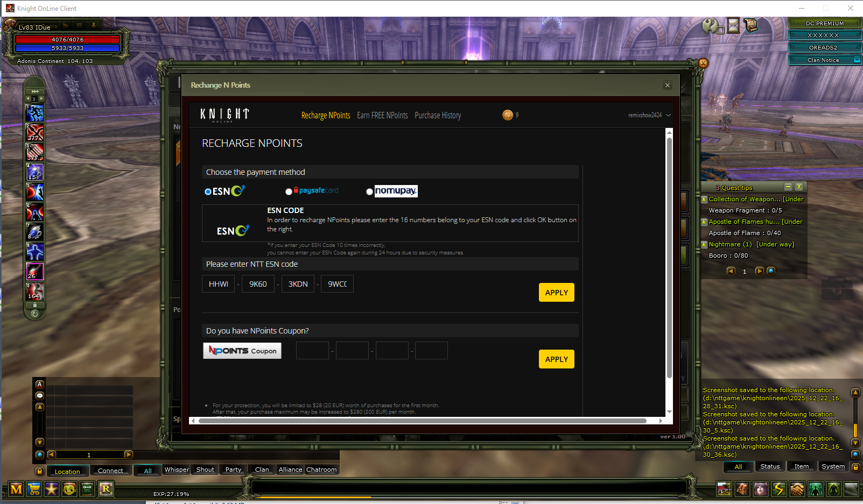Go to previous Quest tips page

click(731, 271)
